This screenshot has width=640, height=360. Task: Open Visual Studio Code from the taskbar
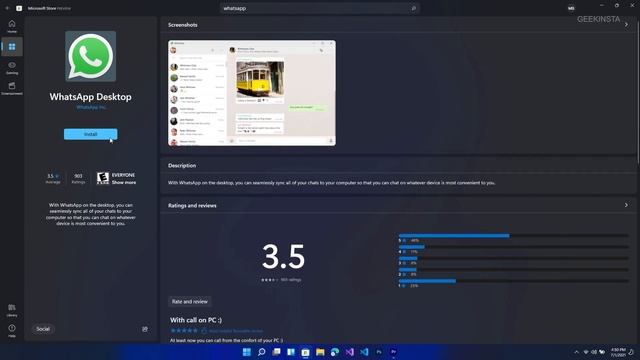pos(364,352)
